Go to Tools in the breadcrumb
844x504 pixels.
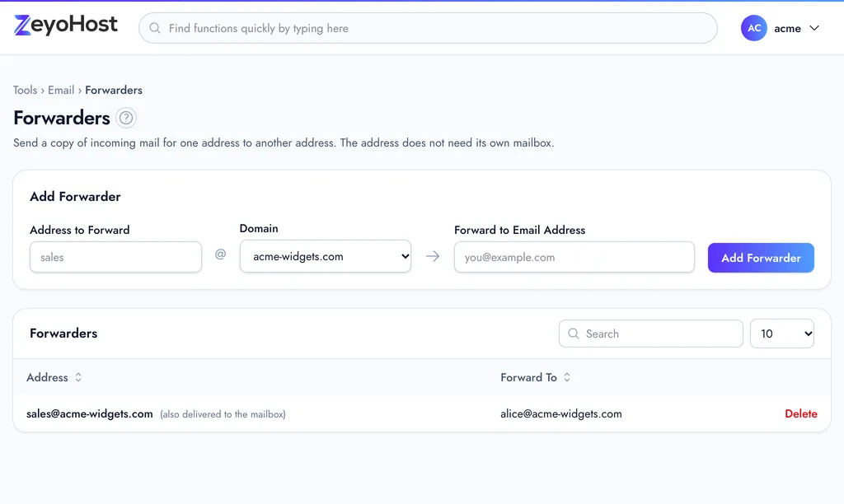pos(26,90)
